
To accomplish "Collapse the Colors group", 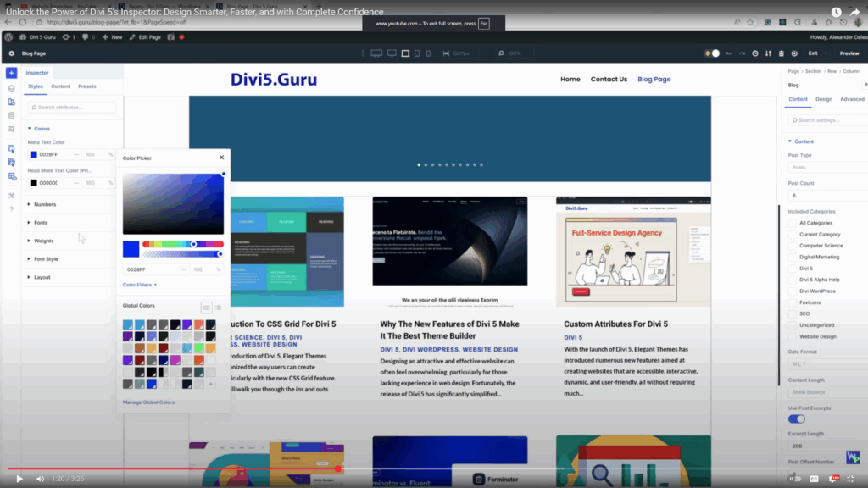I will 39,129.
